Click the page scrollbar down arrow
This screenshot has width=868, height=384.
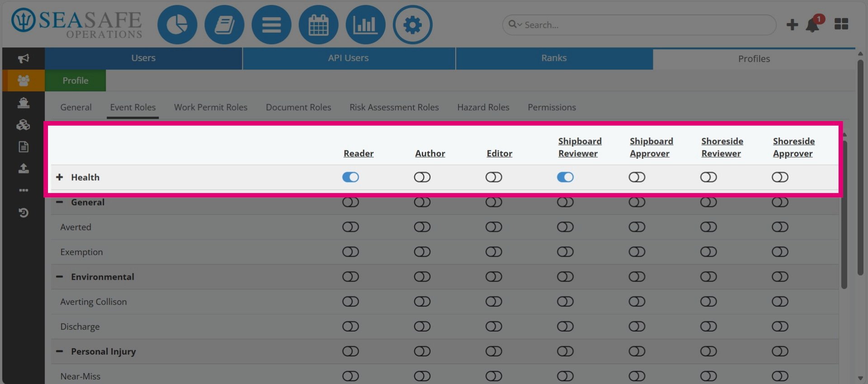click(860, 378)
